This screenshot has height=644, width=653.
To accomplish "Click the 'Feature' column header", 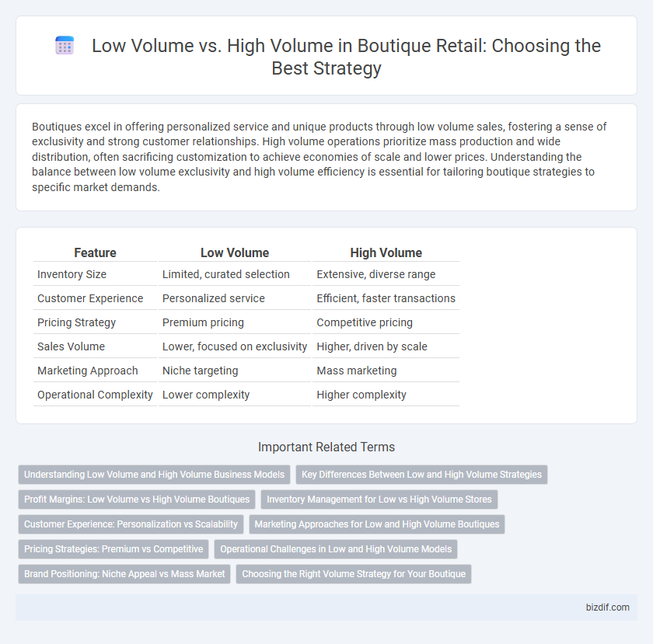I will [x=95, y=252].
